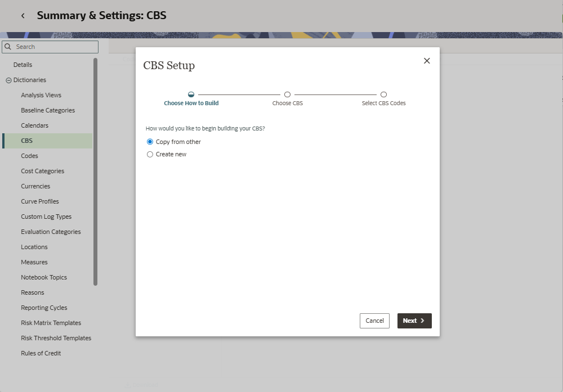
Task: Collapse the Dictionaries tree section
Action: [x=8, y=80]
